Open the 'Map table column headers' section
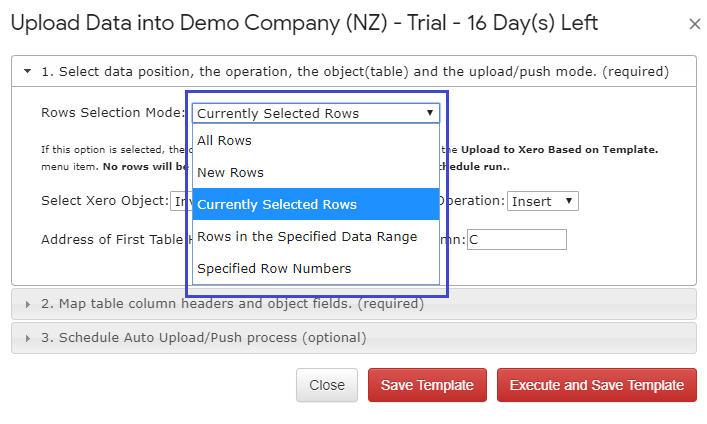The height and width of the screenshot is (424, 707). tap(232, 304)
